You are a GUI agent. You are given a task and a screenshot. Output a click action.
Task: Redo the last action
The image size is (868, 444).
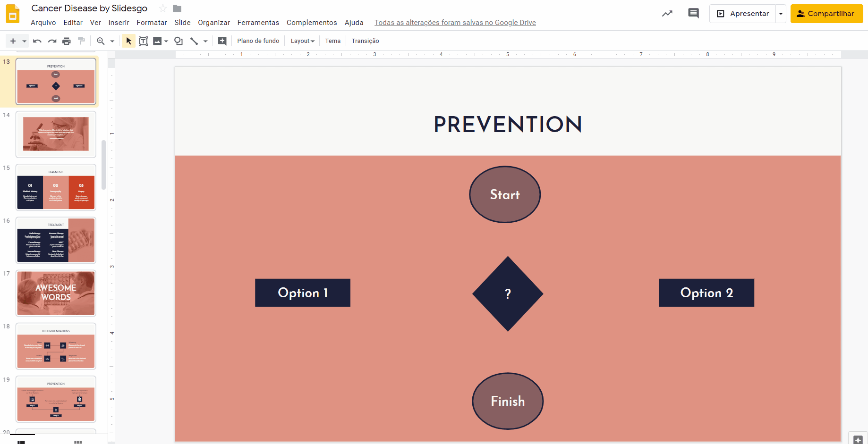[x=52, y=41]
